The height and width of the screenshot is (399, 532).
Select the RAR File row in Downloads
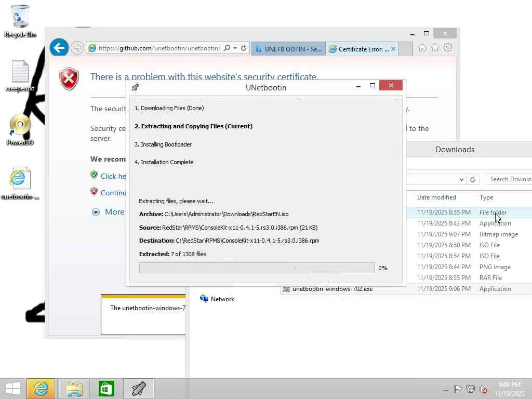tap(469, 278)
